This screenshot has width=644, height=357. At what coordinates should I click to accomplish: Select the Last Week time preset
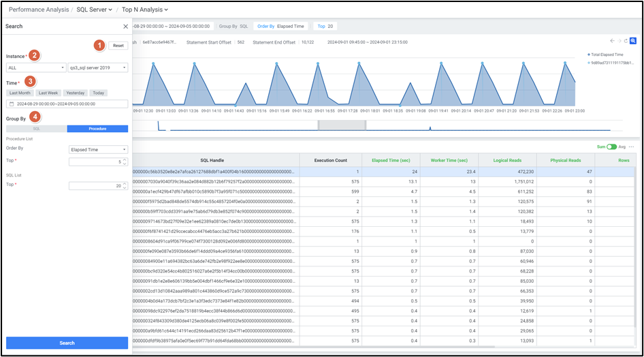[48, 93]
